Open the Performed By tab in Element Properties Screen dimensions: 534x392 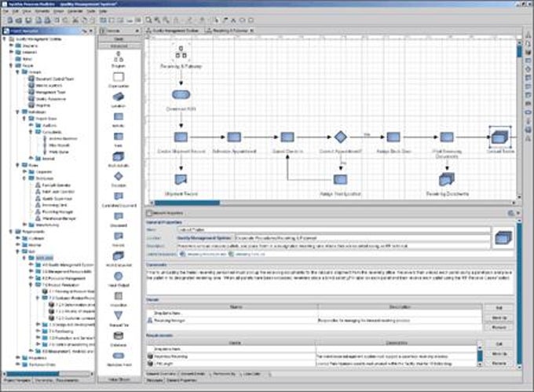tap(224, 374)
